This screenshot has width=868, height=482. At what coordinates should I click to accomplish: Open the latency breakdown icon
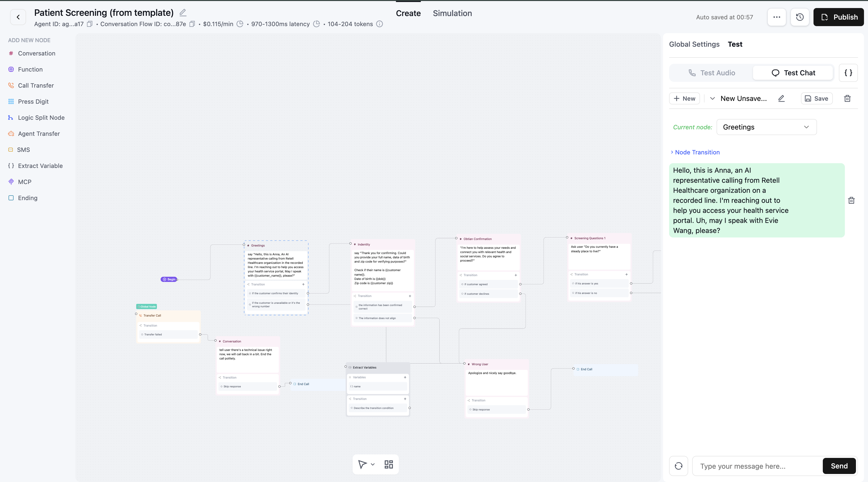click(316, 24)
